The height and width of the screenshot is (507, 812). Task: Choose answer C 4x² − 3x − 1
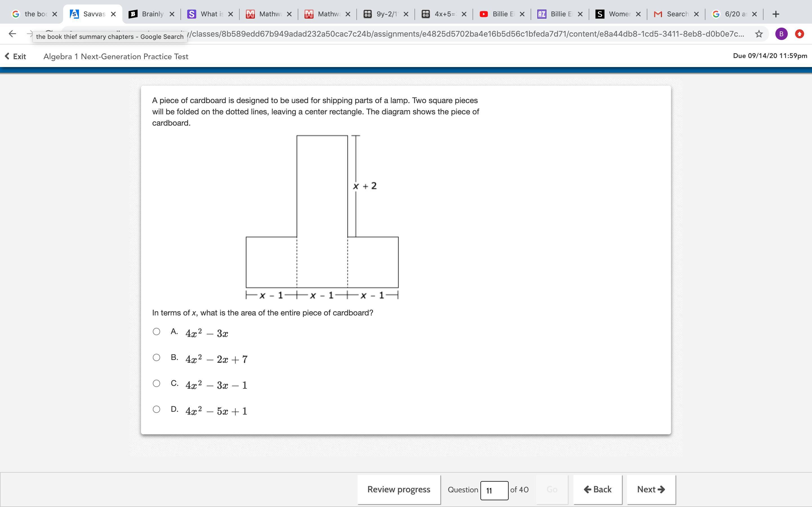[x=156, y=383]
